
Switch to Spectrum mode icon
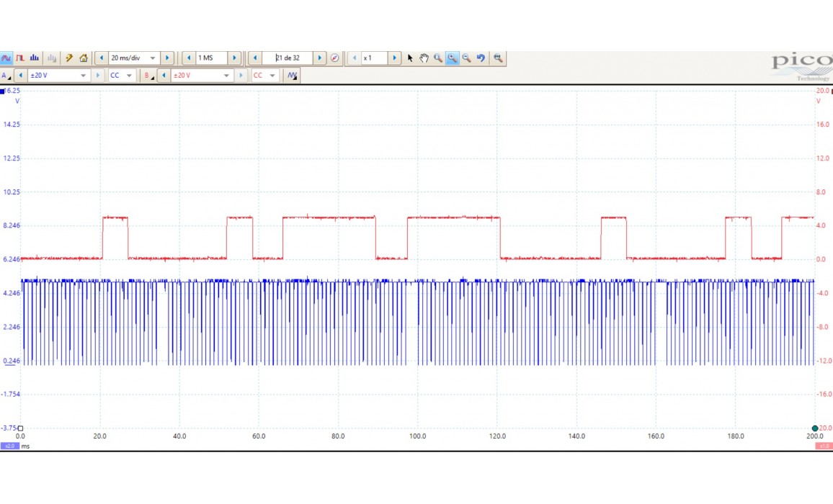35,58
